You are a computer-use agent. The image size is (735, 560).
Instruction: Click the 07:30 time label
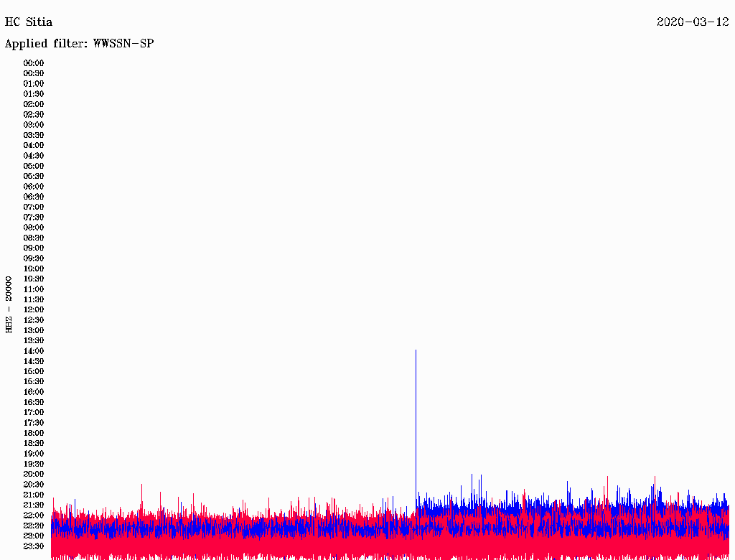pyautogui.click(x=34, y=217)
